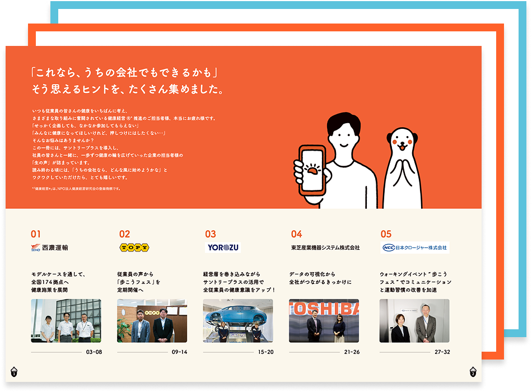Click text モデルケースを通して、全国174拠点へ

pos(58,278)
